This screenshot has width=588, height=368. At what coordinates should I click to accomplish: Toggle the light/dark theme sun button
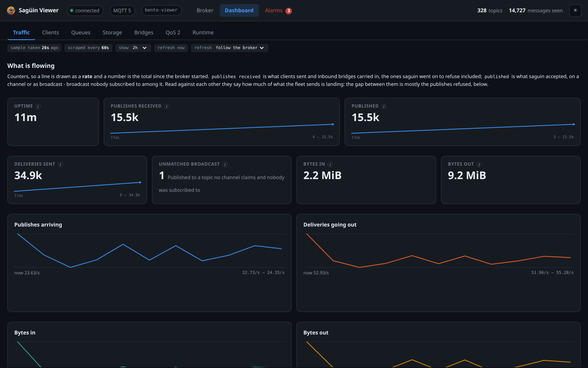click(x=575, y=10)
